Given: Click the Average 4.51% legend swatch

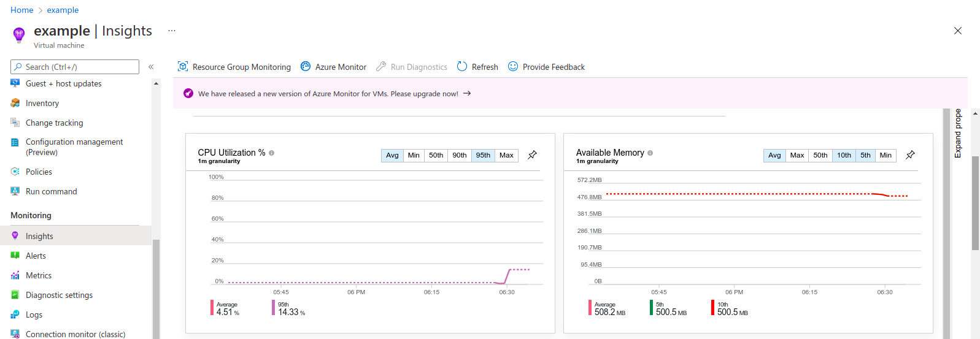Looking at the screenshot, I should [212, 308].
